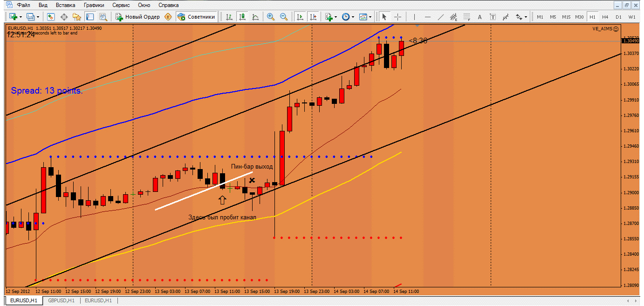Zoom in on the chart

pyautogui.click(x=271, y=17)
